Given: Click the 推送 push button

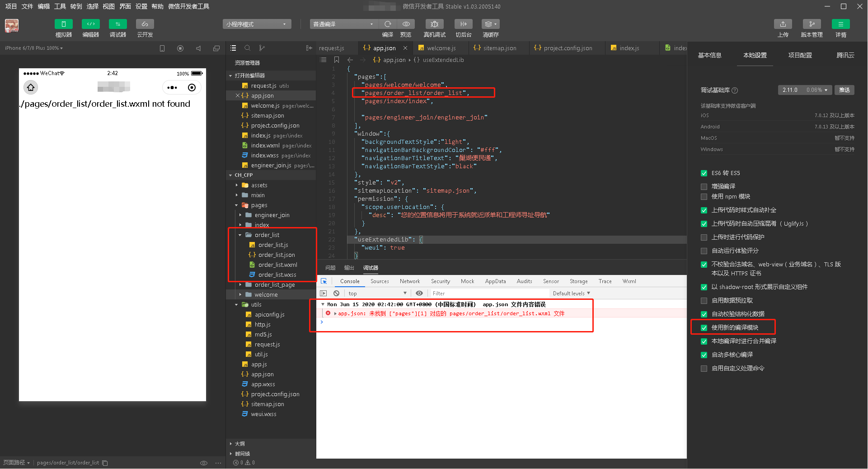Looking at the screenshot, I should point(845,90).
